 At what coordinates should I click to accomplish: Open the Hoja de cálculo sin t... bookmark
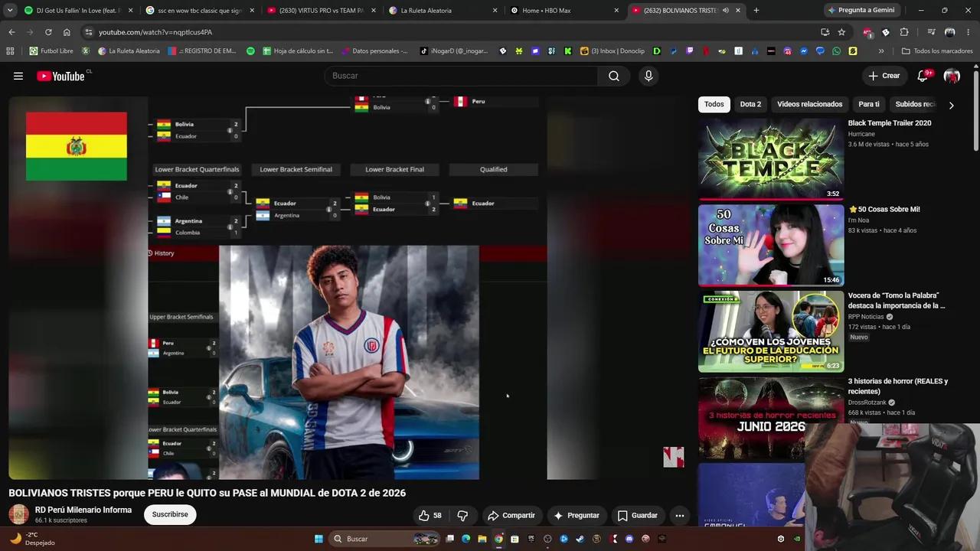(298, 51)
